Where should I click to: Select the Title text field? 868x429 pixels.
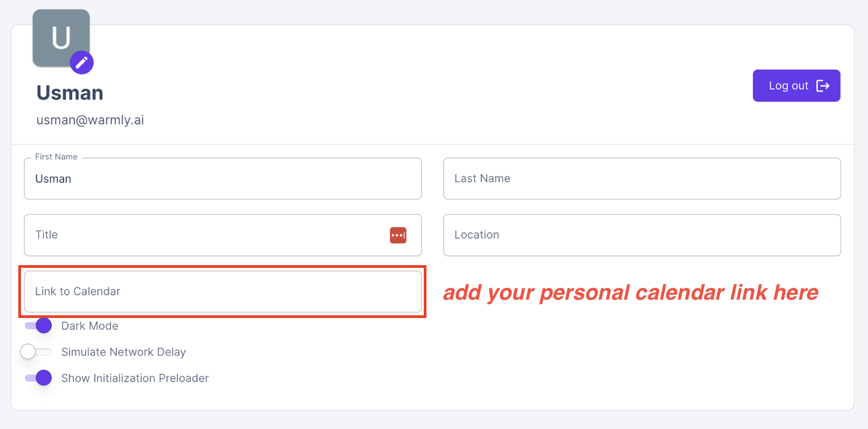pyautogui.click(x=205, y=235)
